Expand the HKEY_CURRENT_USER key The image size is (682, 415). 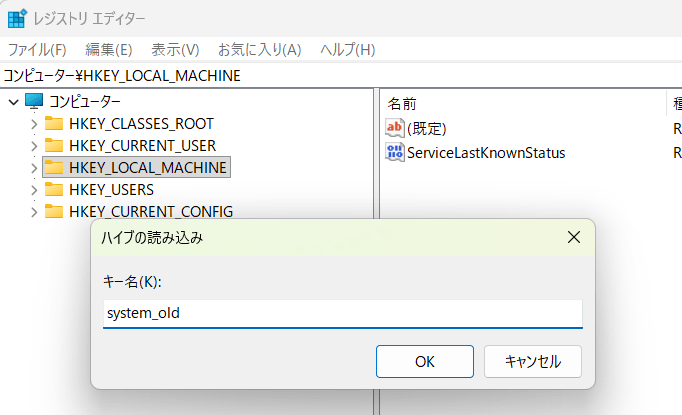point(34,146)
